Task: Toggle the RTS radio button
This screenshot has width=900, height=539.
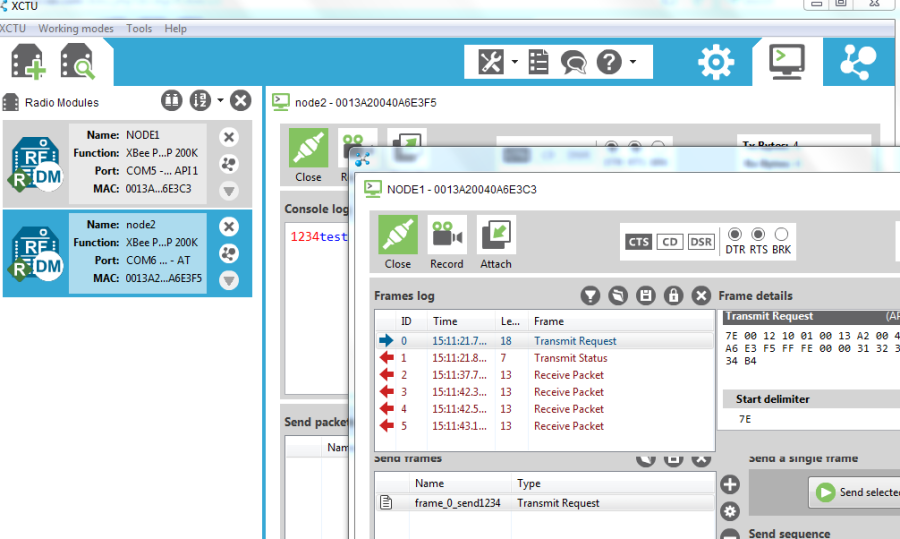Action: pyautogui.click(x=758, y=234)
